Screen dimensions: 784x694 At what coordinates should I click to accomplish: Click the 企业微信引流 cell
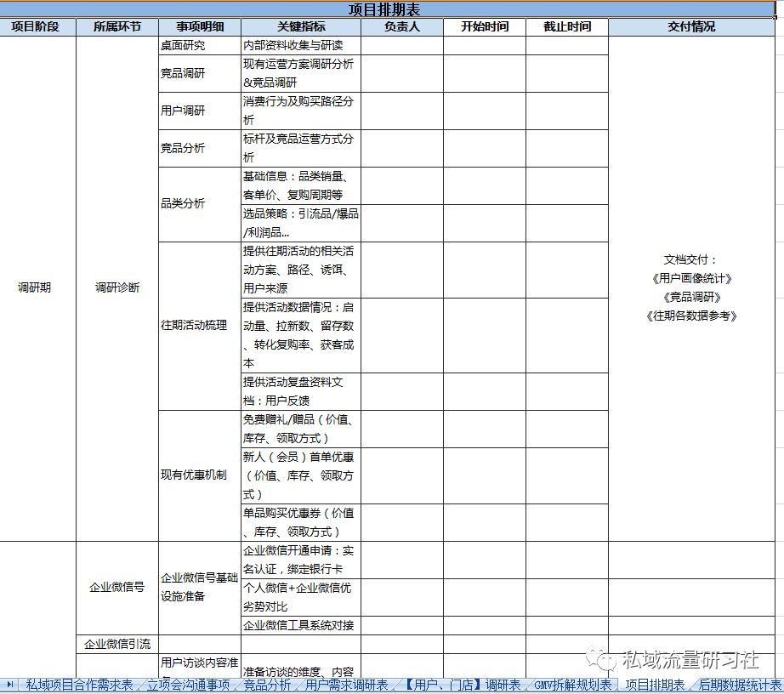[x=117, y=644]
